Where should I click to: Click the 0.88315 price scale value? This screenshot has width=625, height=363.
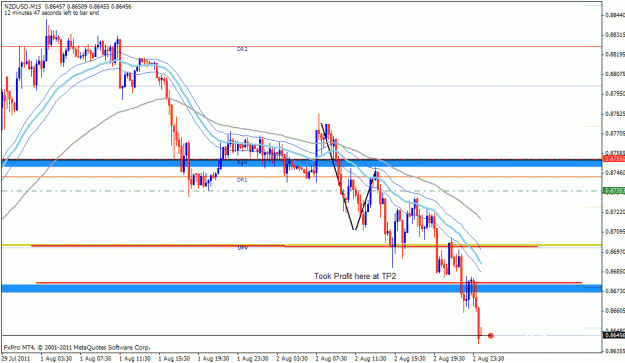[615, 35]
